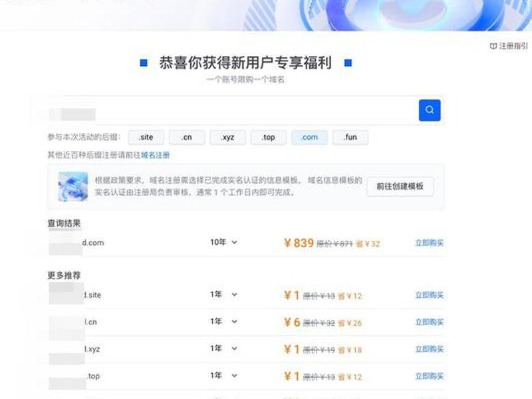This screenshot has height=399, width=532.
Task: Open the 注册指引 registration guide link
Action: click(x=509, y=46)
